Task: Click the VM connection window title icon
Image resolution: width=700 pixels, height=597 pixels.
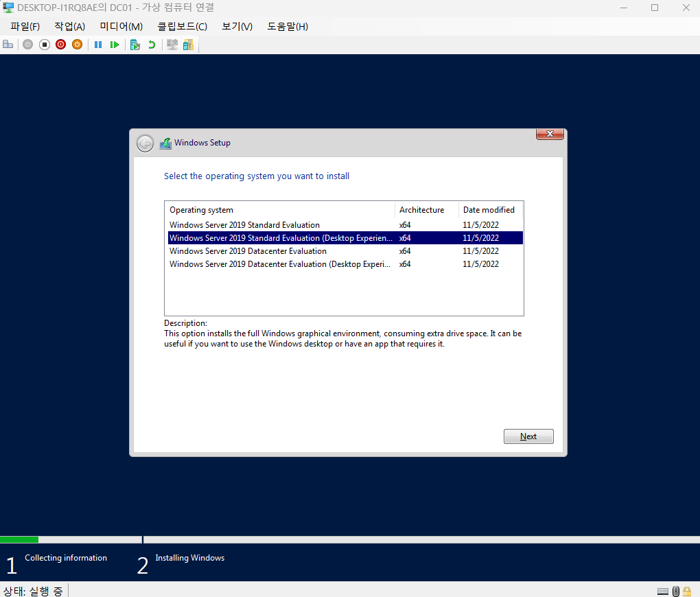Action: [x=8, y=8]
